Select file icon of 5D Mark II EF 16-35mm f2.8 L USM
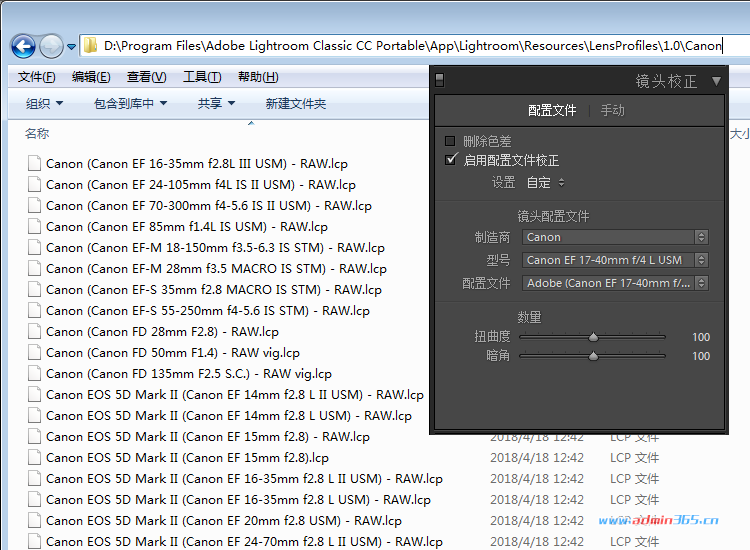This screenshot has width=750, height=550. (x=34, y=500)
